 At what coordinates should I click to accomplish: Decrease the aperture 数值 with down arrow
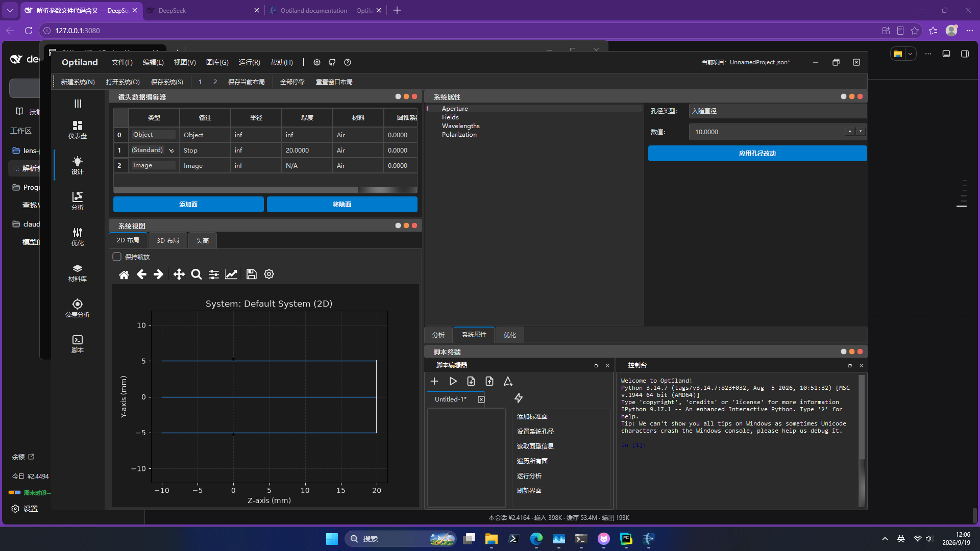coord(861,131)
